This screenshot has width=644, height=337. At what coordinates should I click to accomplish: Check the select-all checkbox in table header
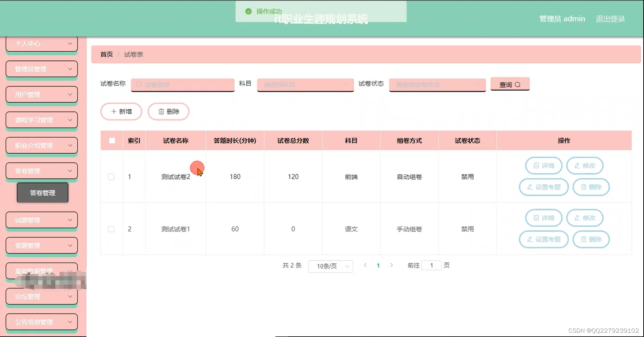(x=112, y=140)
